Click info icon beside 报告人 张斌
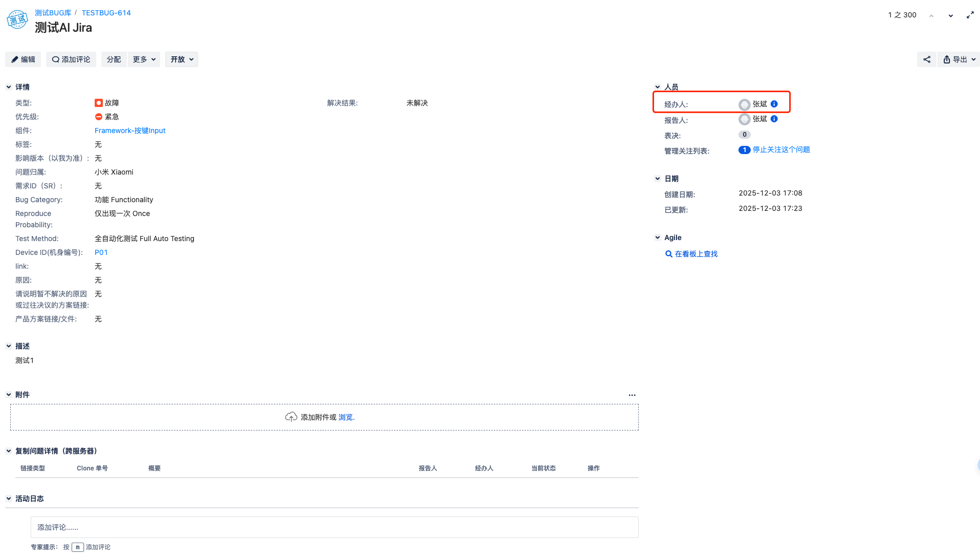 [774, 119]
